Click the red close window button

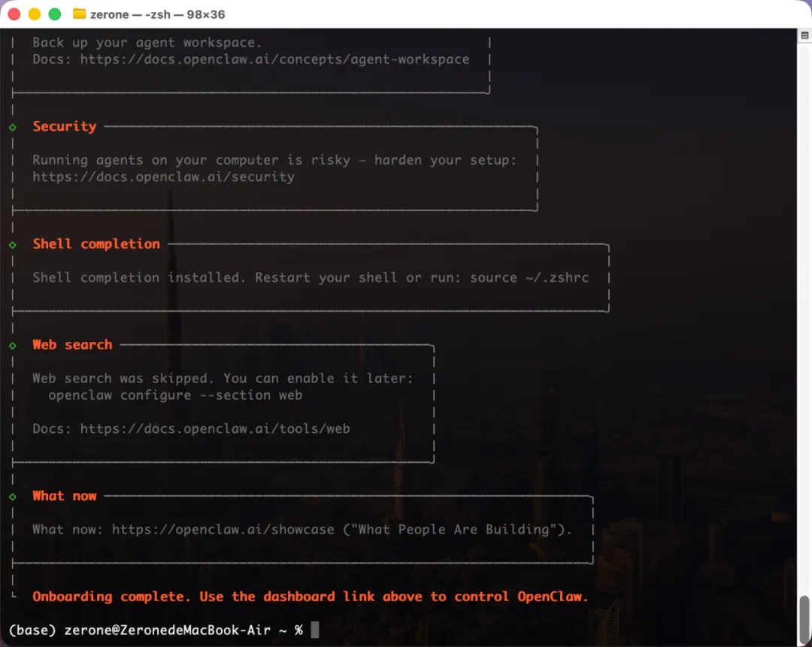click(x=14, y=14)
